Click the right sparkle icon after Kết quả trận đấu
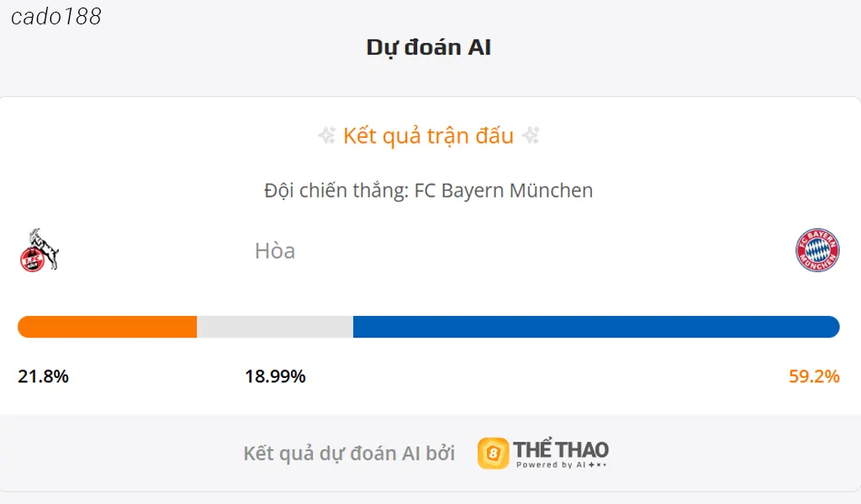The image size is (861, 504). pyautogui.click(x=531, y=135)
